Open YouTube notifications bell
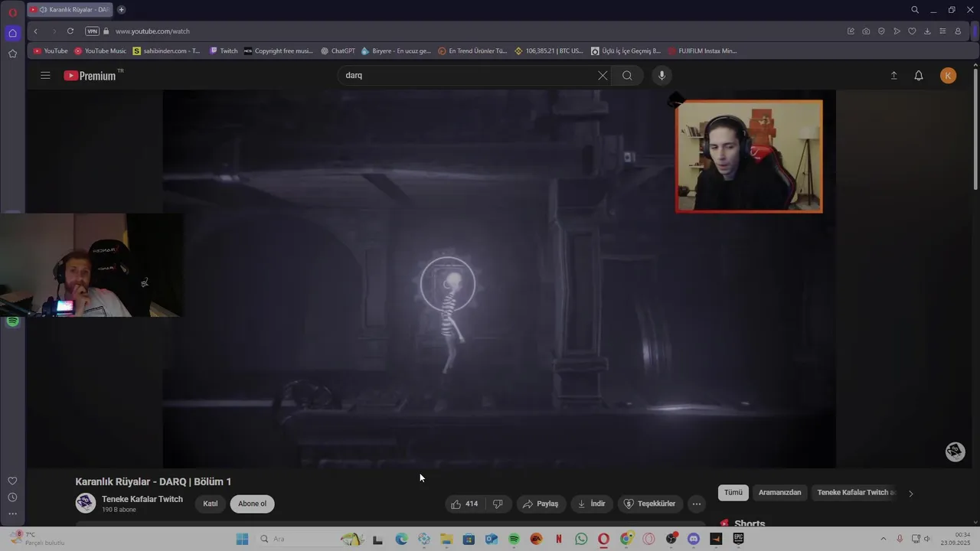The height and width of the screenshot is (551, 980). (x=919, y=75)
